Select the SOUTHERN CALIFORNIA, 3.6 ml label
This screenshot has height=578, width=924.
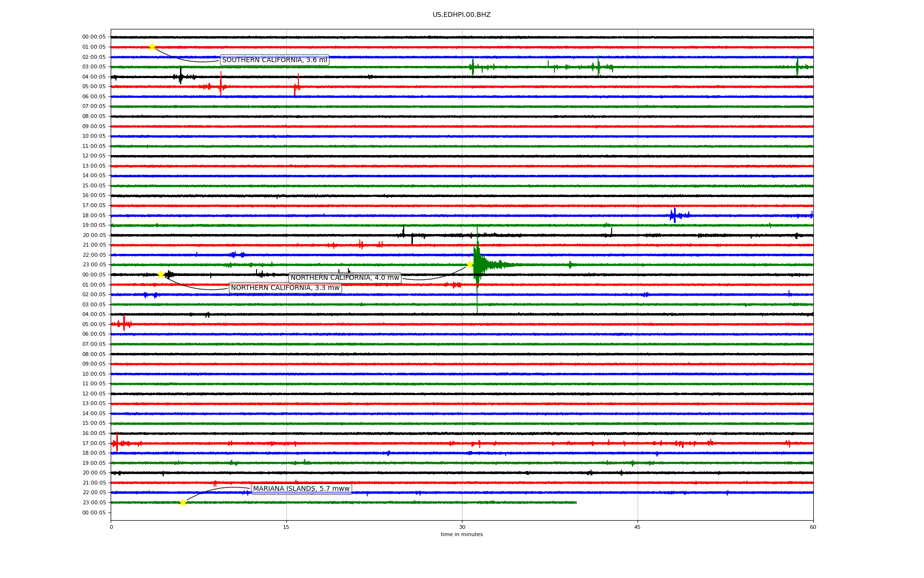274,60
